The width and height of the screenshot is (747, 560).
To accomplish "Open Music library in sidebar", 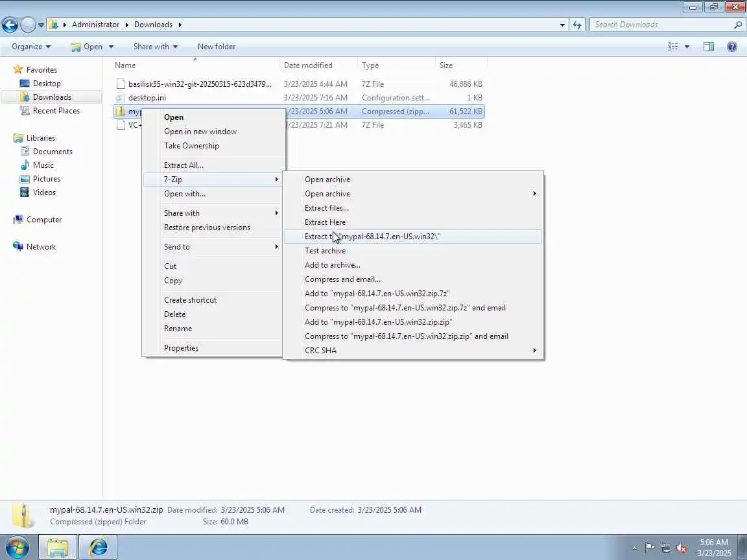I will (37, 165).
